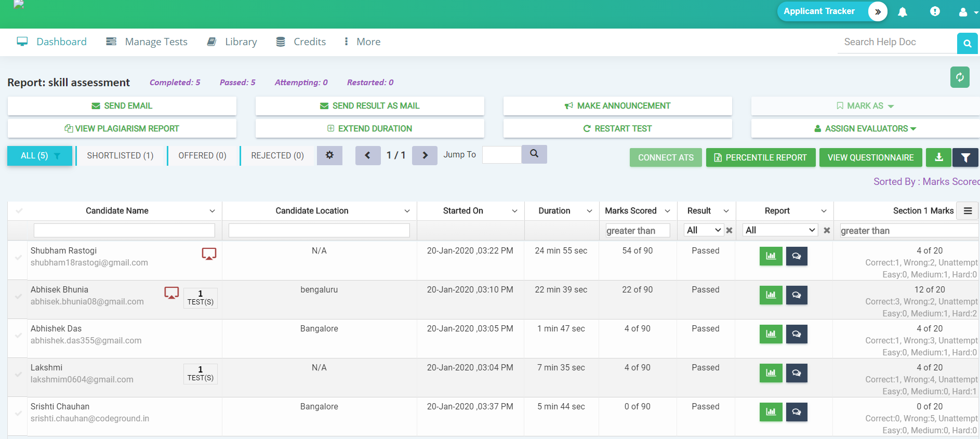Select Abhisek Bhunia row checkbox
The height and width of the screenshot is (439, 980).
tap(18, 297)
